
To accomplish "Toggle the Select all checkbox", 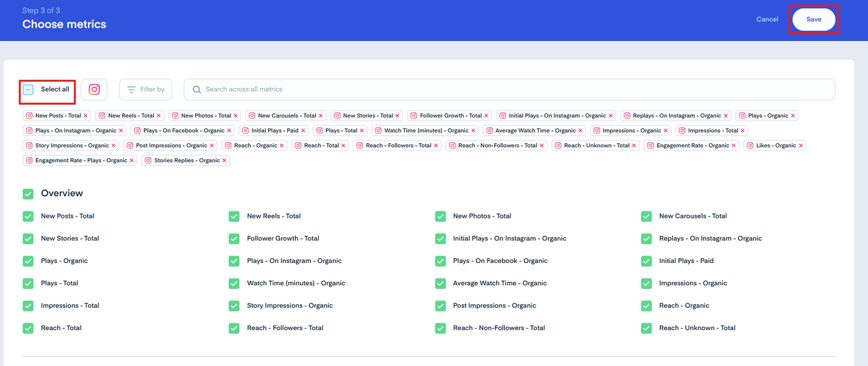I will click(29, 90).
